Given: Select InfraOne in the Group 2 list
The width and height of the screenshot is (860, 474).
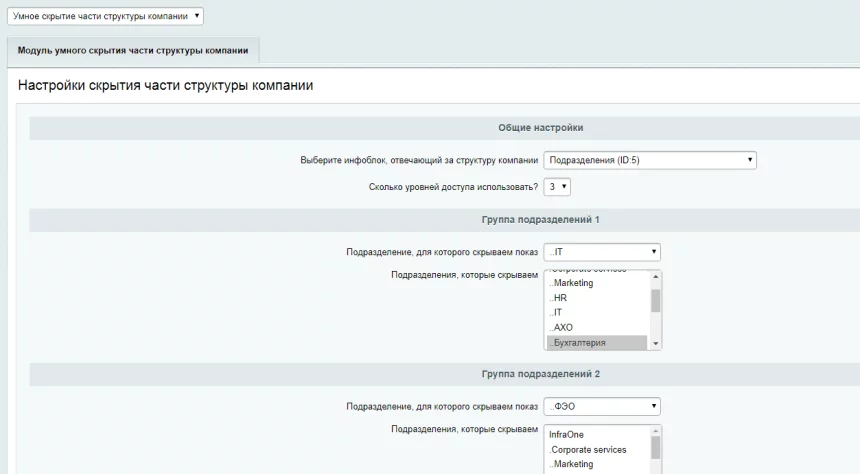Looking at the screenshot, I should click(598, 435).
